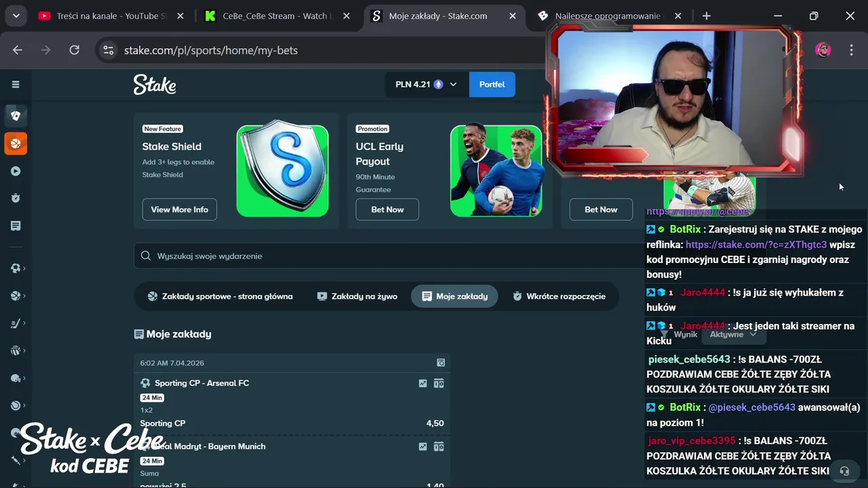Open the Stake Shield promo image

pos(283,168)
